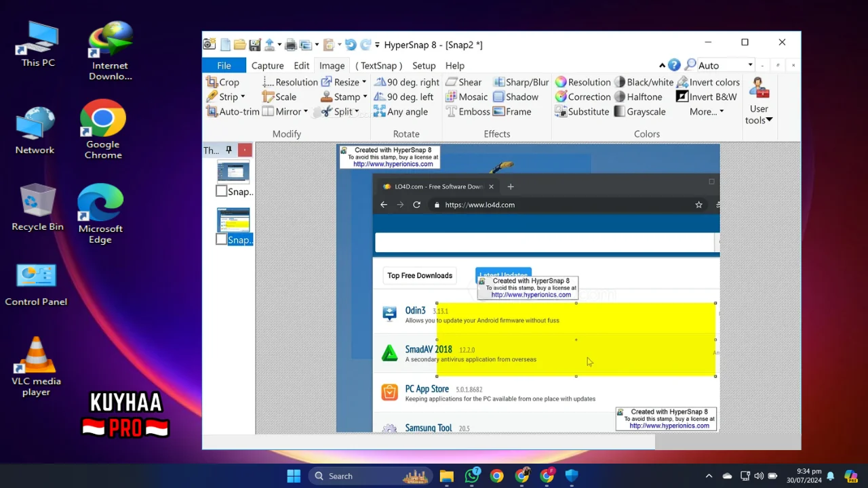The image size is (868, 488).
Task: Rotate image 90 deg. left
Action: click(x=403, y=97)
